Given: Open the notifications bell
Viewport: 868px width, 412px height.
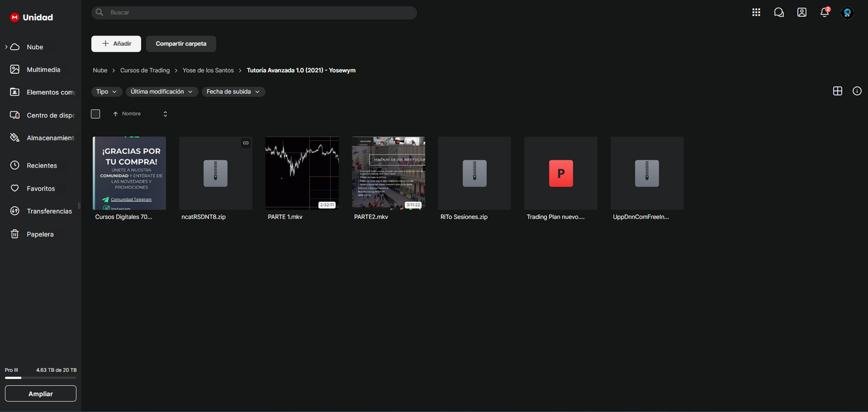Looking at the screenshot, I should (825, 13).
